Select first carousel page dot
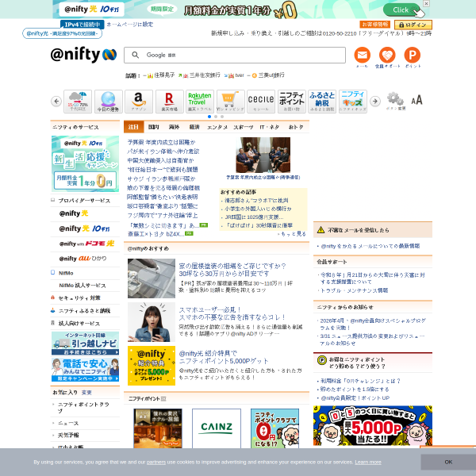Viewport: 476px width, 476px height. click(209, 117)
